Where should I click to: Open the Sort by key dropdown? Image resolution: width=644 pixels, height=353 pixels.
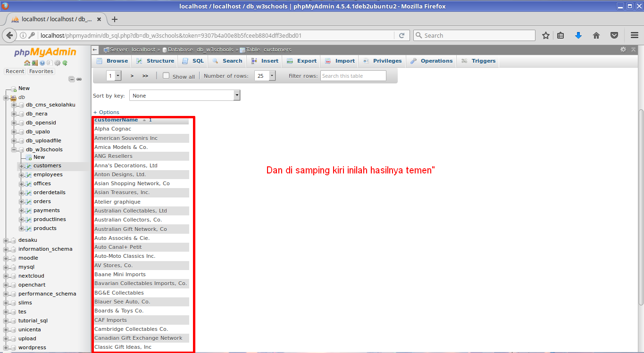click(x=184, y=95)
